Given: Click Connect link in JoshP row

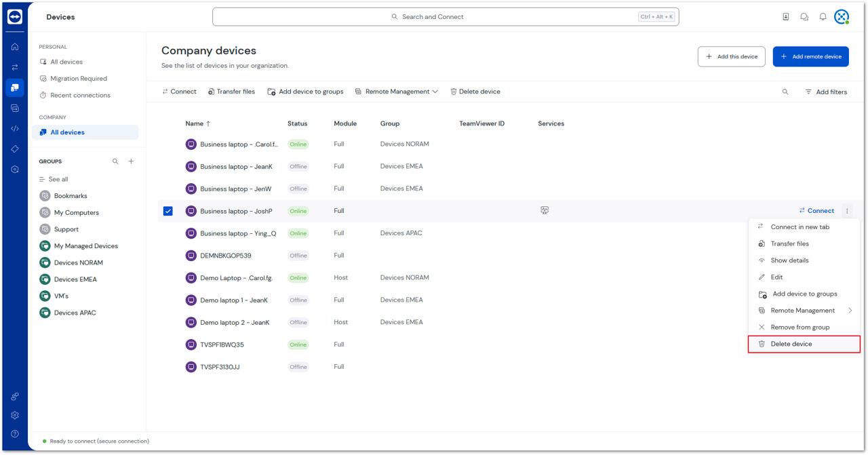Looking at the screenshot, I should (816, 211).
